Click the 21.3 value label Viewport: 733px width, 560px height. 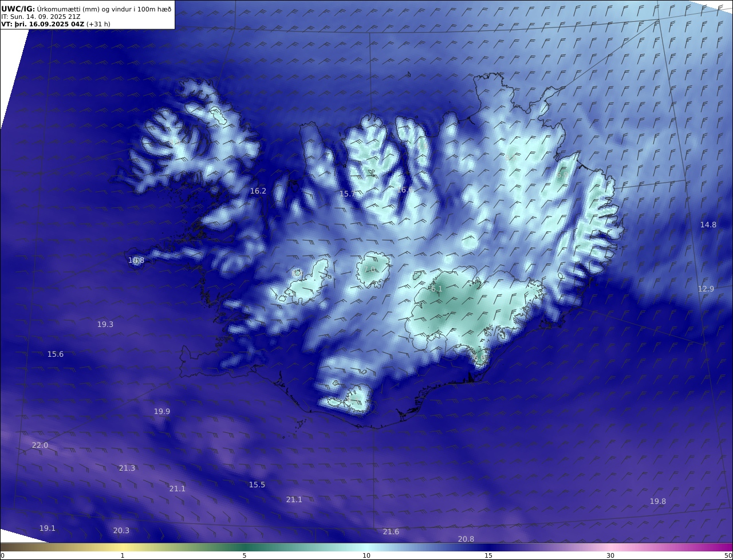[x=127, y=468]
